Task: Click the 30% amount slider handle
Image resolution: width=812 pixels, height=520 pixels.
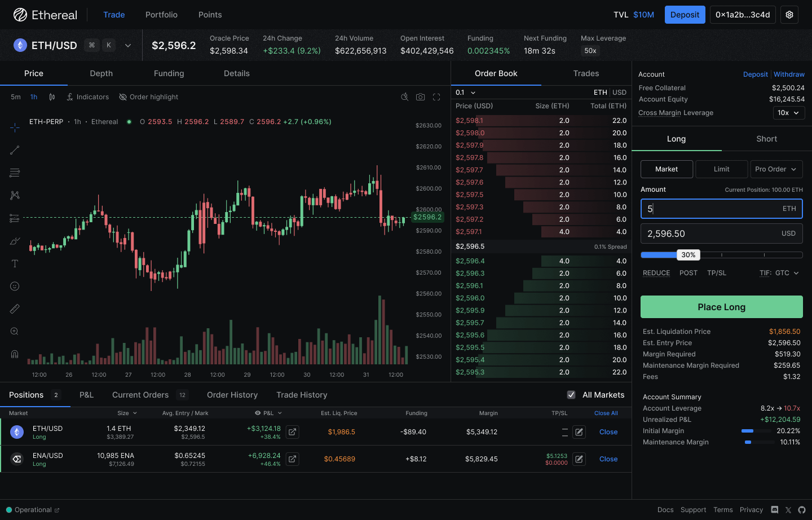Action: click(689, 255)
